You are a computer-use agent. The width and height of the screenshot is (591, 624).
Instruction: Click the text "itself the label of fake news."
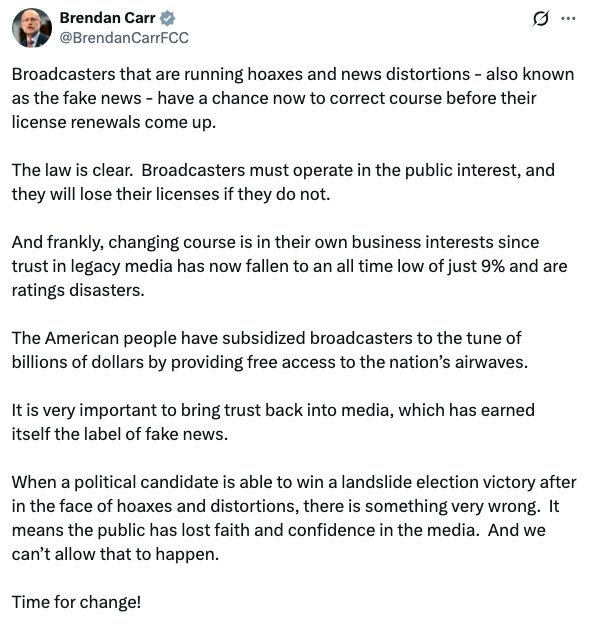pos(120,434)
